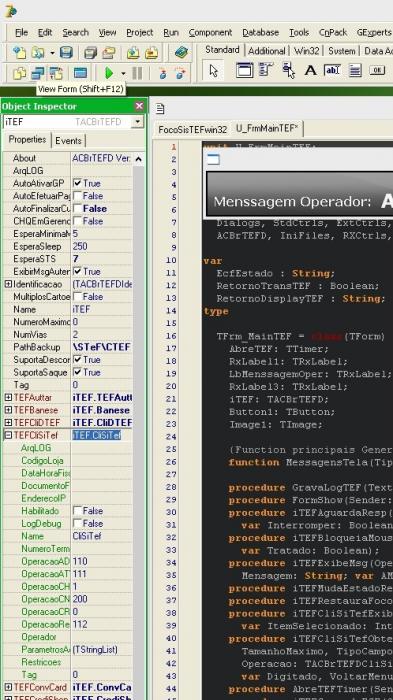Select the Label 'A' palette component
This screenshot has height=700, width=393.
310,70
